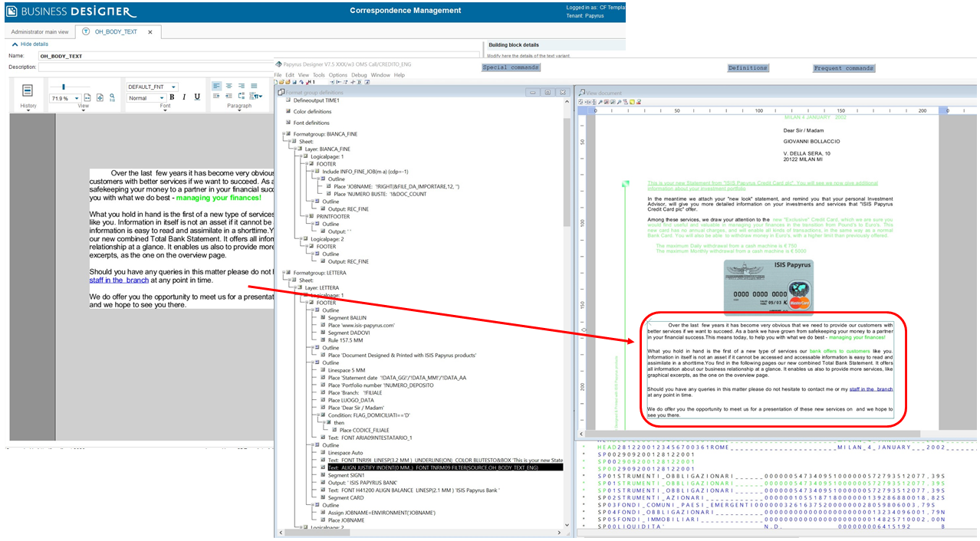Click into the Description input field
Image resolution: width=980 pixels, height=541 pixels.
point(153,67)
